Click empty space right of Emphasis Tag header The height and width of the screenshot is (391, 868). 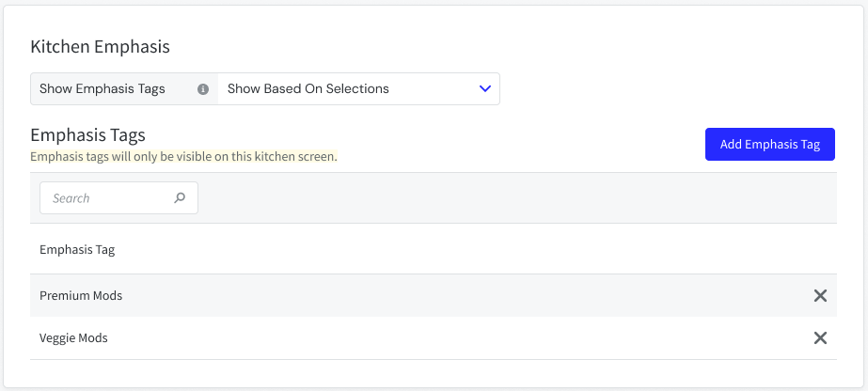point(470,250)
